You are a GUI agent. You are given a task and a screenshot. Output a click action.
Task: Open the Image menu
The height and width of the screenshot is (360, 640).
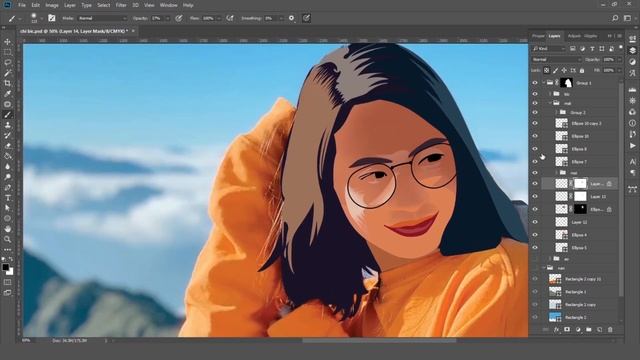[x=52, y=5]
